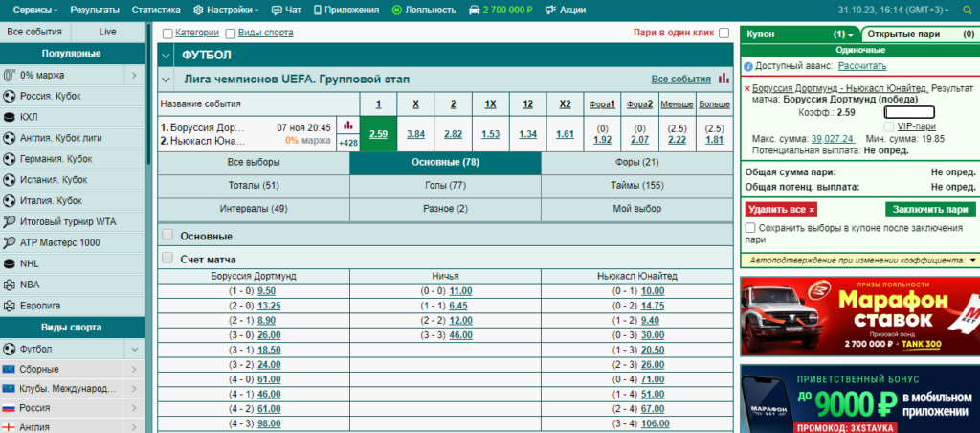Click the hockey puck icon beside КХЛ
The width and height of the screenshot is (980, 433).
click(9, 117)
